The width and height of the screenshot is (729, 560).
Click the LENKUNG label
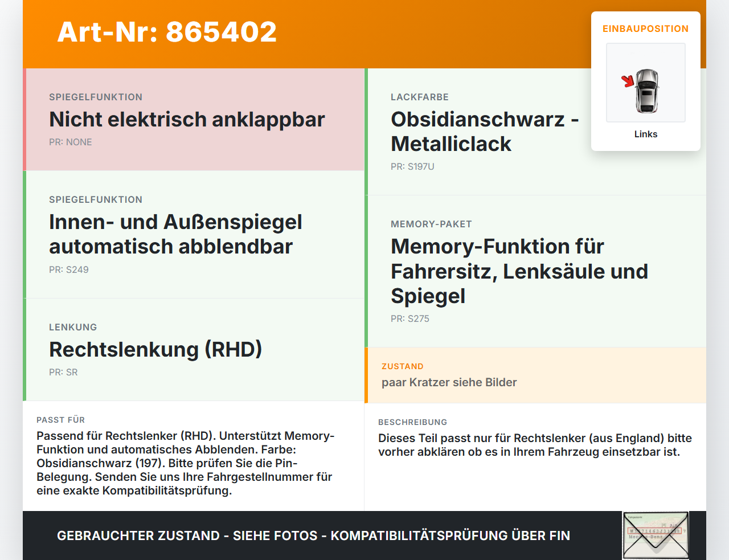pos(73,327)
